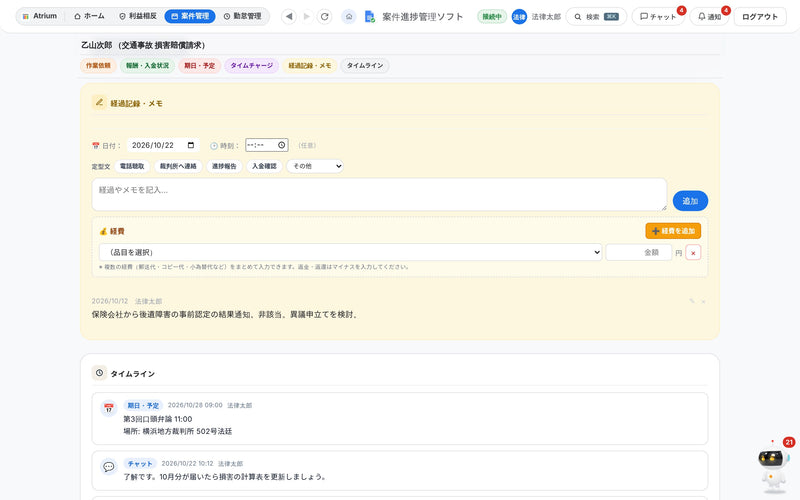Viewport: 800px width, 500px height.
Task: Click the 法律 user avatar
Action: click(x=519, y=17)
